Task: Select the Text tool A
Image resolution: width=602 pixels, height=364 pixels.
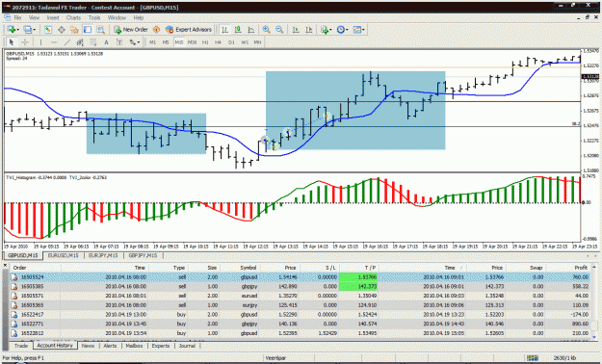Action: [x=106, y=42]
